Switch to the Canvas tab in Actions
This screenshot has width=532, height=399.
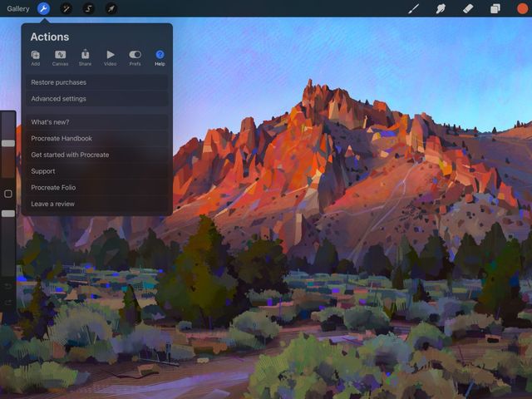(x=60, y=57)
